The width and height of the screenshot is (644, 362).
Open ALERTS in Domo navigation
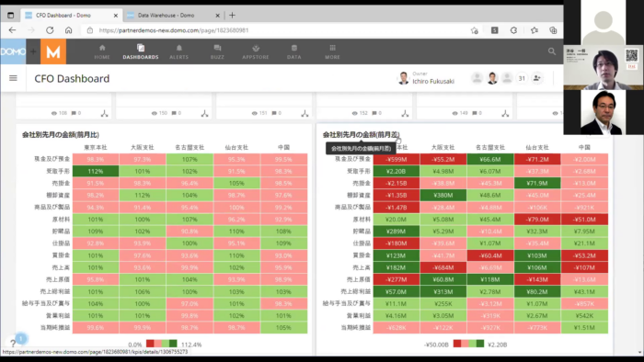tap(178, 52)
